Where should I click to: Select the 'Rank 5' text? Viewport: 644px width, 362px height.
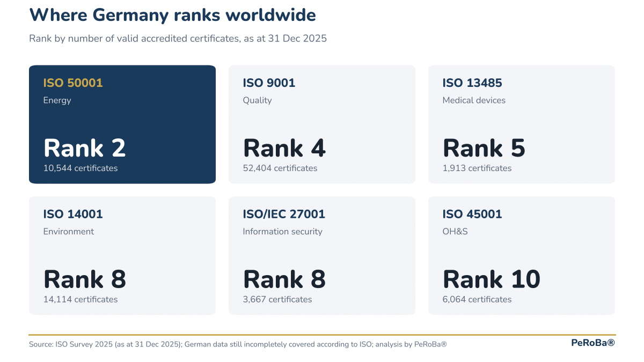[x=484, y=149]
